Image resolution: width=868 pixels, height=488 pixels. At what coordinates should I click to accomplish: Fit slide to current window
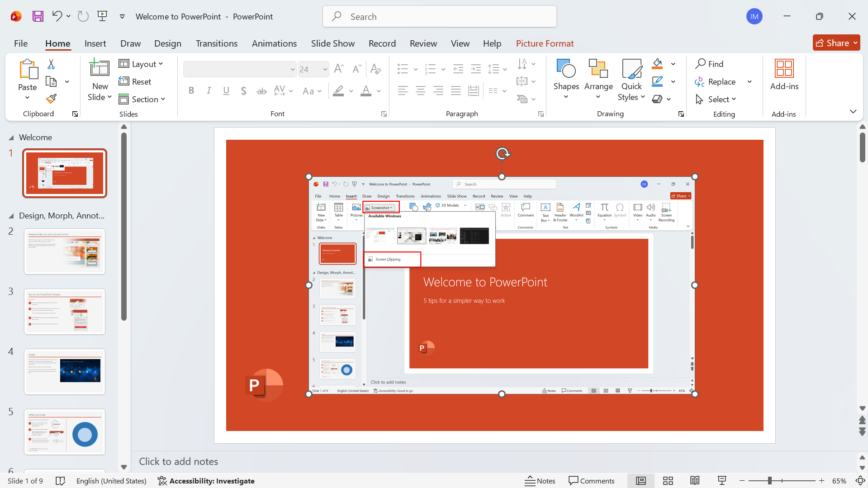pos(860,481)
